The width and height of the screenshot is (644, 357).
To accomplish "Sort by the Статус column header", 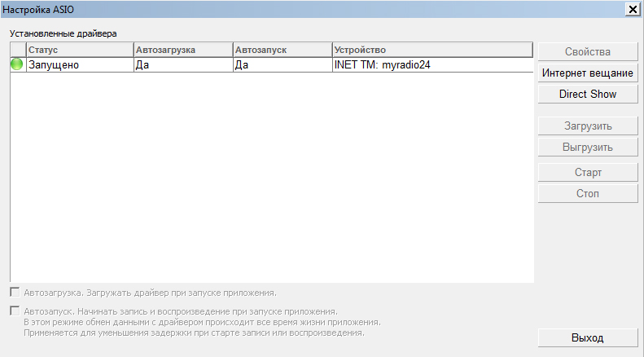I will [80, 50].
